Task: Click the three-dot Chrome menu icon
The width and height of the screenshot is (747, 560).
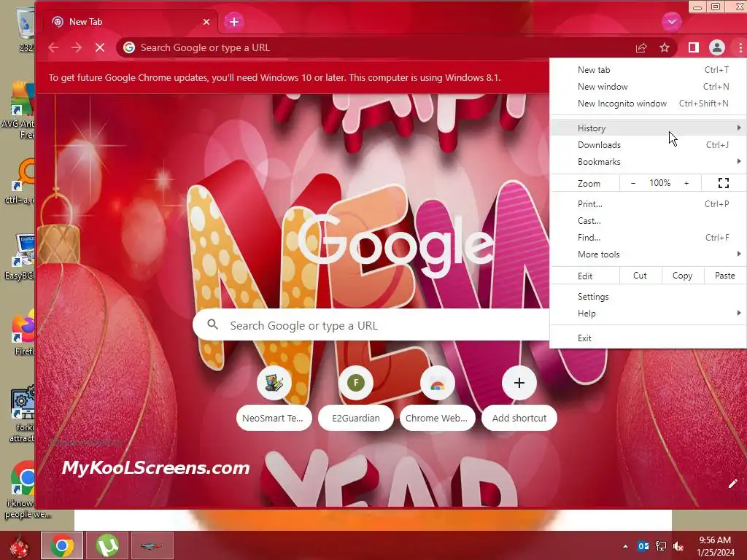Action: (740, 47)
